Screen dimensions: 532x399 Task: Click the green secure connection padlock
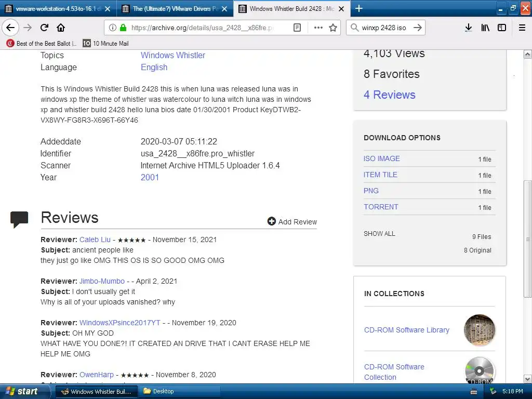tap(123, 28)
